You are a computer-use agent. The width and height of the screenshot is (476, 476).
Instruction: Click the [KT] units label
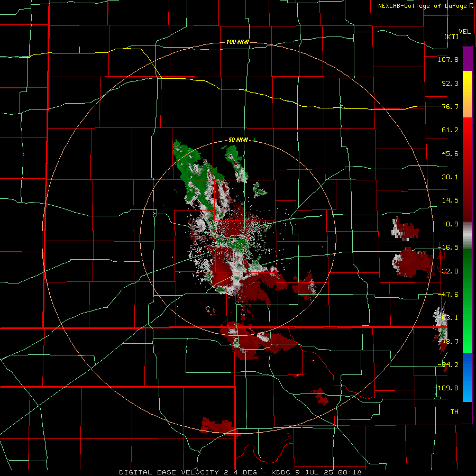click(x=452, y=36)
